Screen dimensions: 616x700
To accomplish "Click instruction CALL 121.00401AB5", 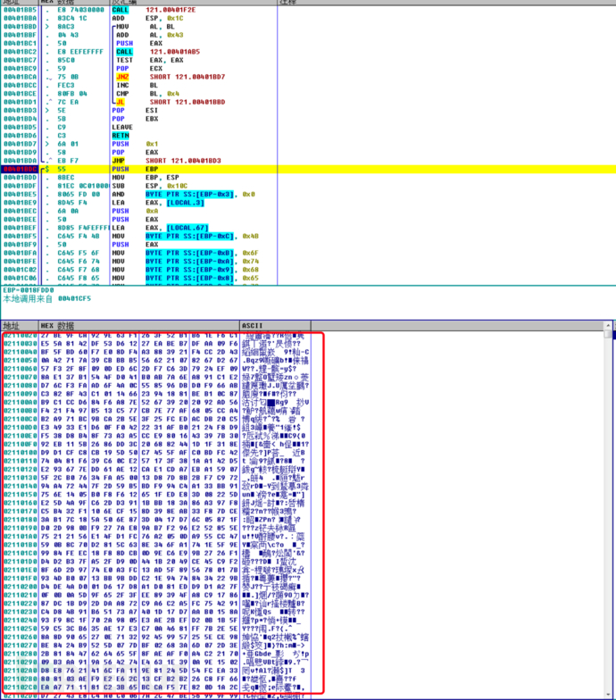I will point(157,52).
